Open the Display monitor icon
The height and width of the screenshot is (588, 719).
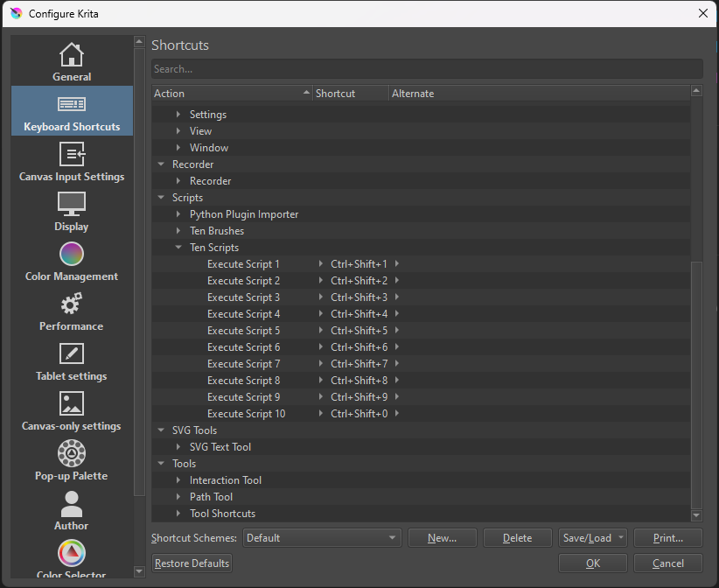(71, 205)
